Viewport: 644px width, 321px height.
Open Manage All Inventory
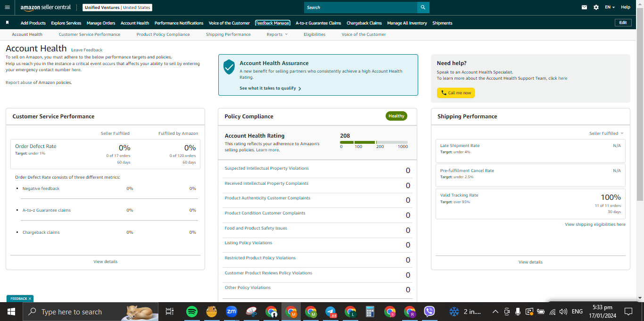(407, 23)
